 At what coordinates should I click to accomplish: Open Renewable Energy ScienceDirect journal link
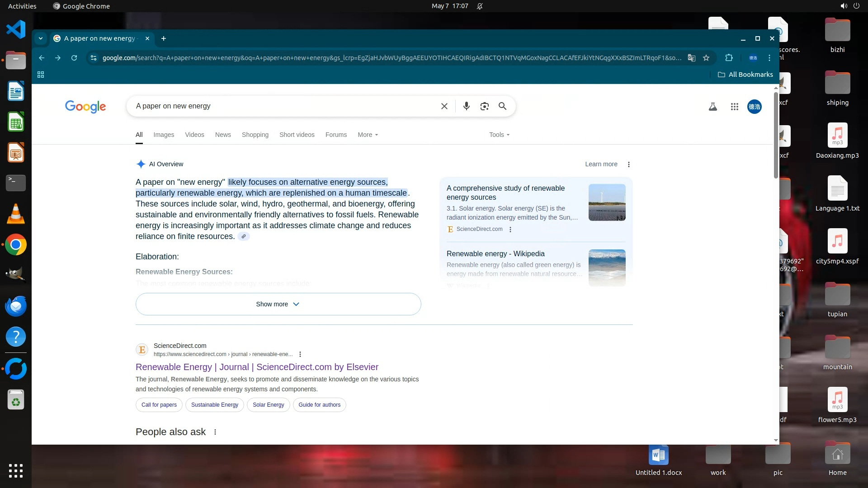pos(257,367)
